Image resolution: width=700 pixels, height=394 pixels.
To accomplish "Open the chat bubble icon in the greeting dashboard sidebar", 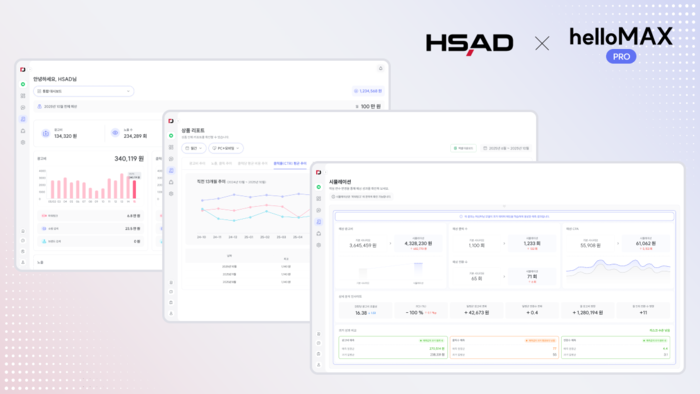I will [23, 108].
